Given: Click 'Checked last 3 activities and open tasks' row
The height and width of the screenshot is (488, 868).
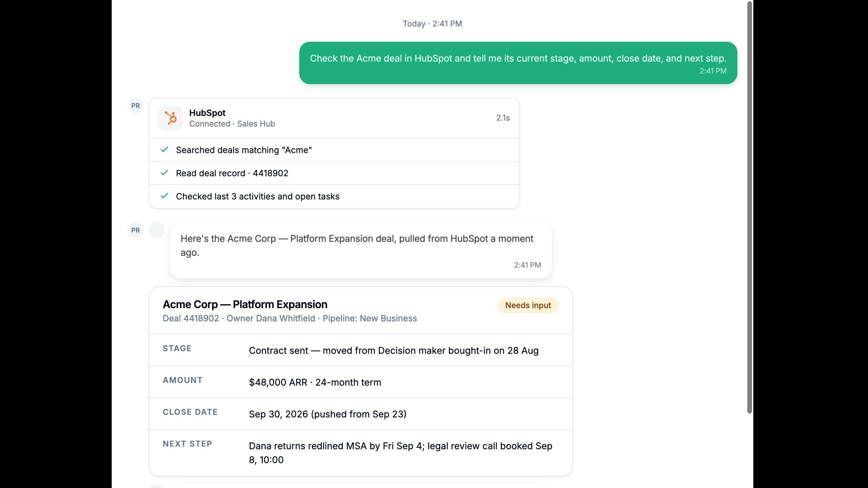Looking at the screenshot, I should pyautogui.click(x=334, y=196).
